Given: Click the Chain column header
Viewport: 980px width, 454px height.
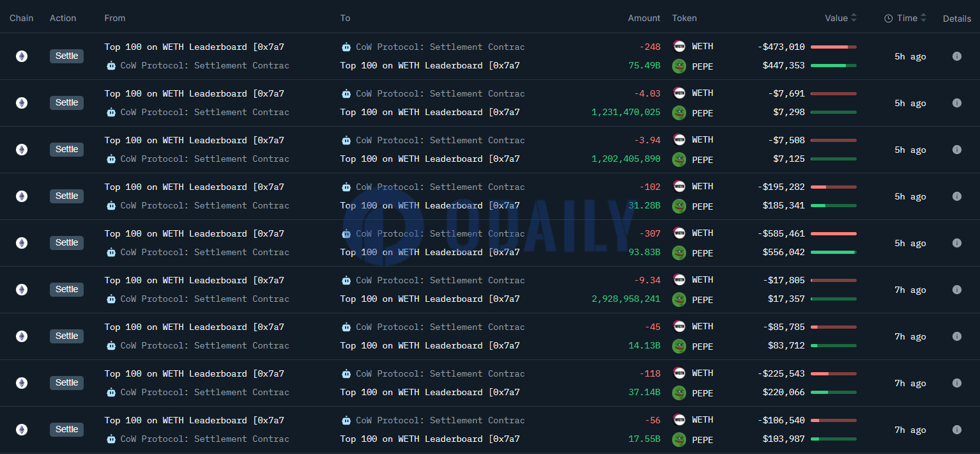Looking at the screenshot, I should [22, 18].
